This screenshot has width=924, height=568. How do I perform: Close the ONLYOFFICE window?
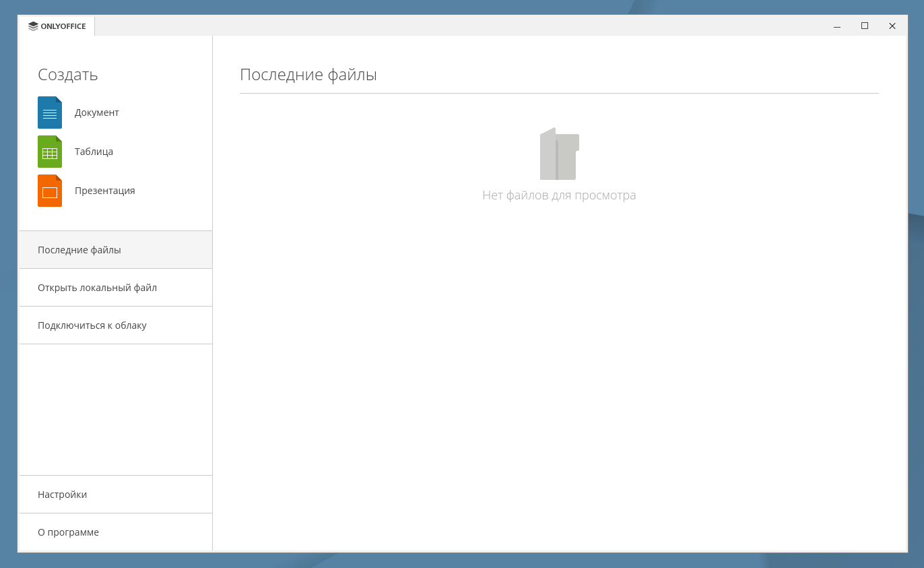pyautogui.click(x=892, y=26)
